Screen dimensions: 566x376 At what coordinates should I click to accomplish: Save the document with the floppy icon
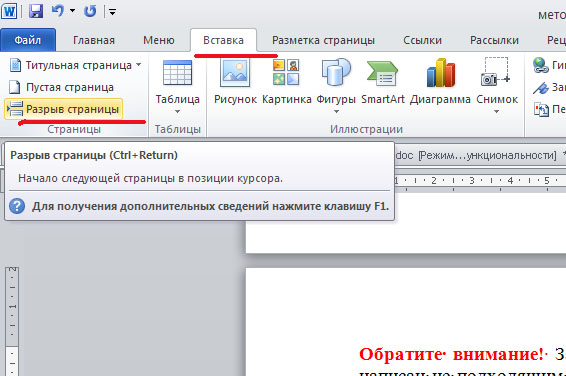(x=36, y=11)
